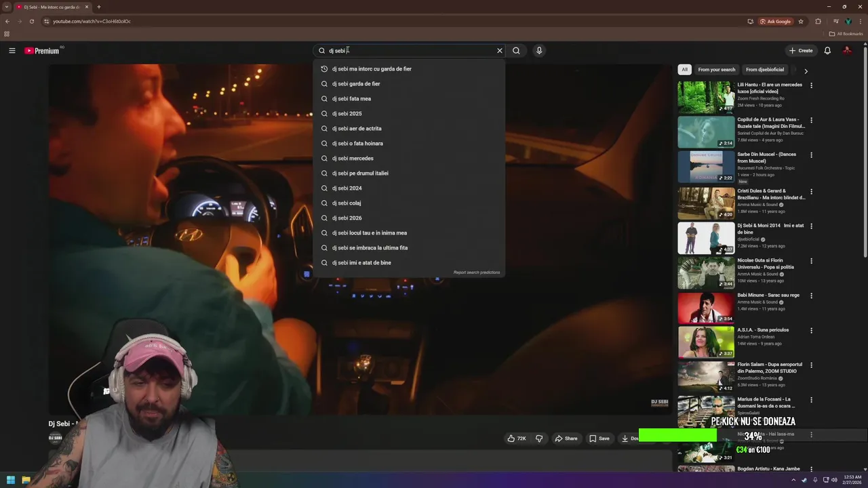Open 'Cristi Dules & Gerard & Brazilianu' video title

pos(771,194)
